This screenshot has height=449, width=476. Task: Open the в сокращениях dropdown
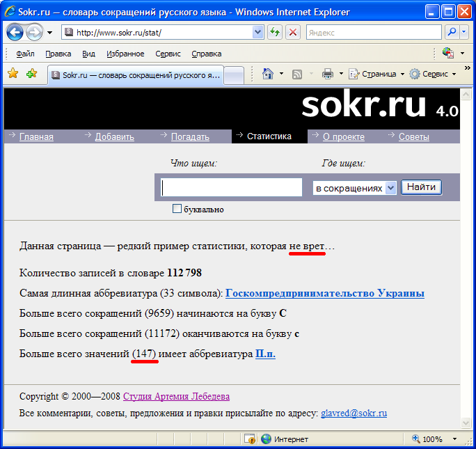point(355,188)
